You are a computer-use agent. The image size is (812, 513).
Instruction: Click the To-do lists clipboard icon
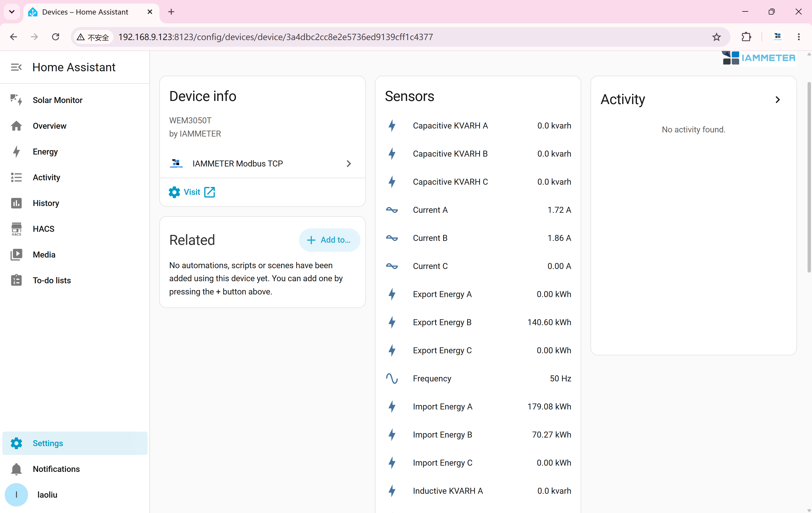coord(16,280)
